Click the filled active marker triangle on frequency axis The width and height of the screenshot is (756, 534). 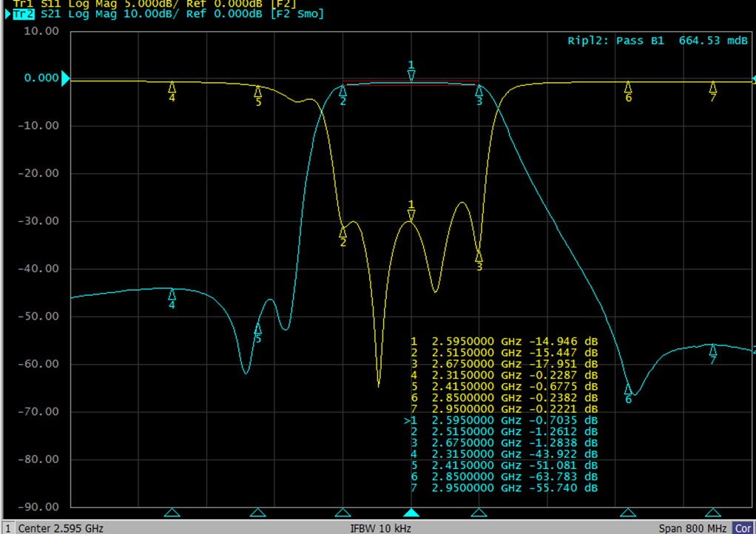click(x=411, y=513)
